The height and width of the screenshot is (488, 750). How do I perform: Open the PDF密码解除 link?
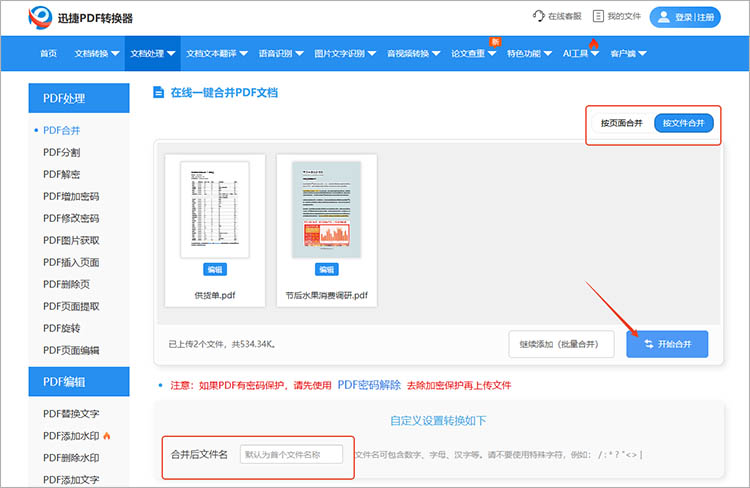pos(369,385)
